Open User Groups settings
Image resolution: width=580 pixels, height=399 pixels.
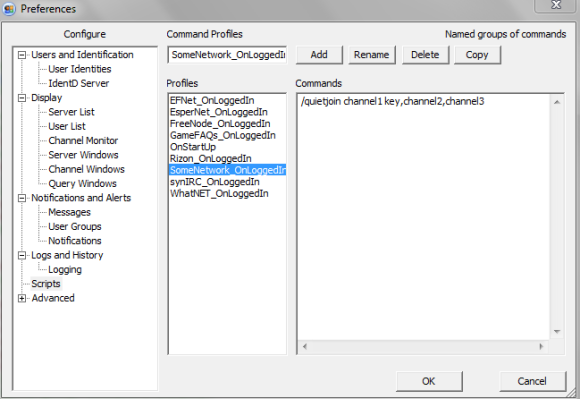[x=75, y=227]
